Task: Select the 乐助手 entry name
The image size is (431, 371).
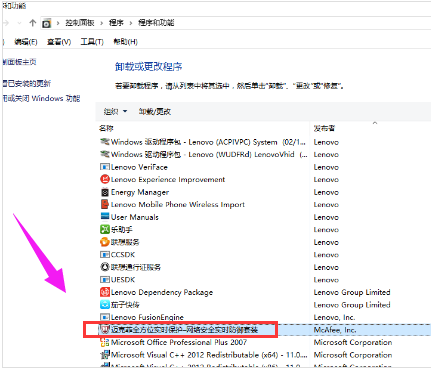Action: (x=122, y=230)
